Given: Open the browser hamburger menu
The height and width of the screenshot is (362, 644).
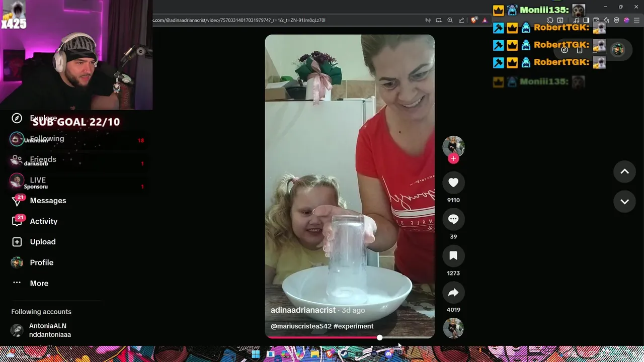Looking at the screenshot, I should point(636,20).
